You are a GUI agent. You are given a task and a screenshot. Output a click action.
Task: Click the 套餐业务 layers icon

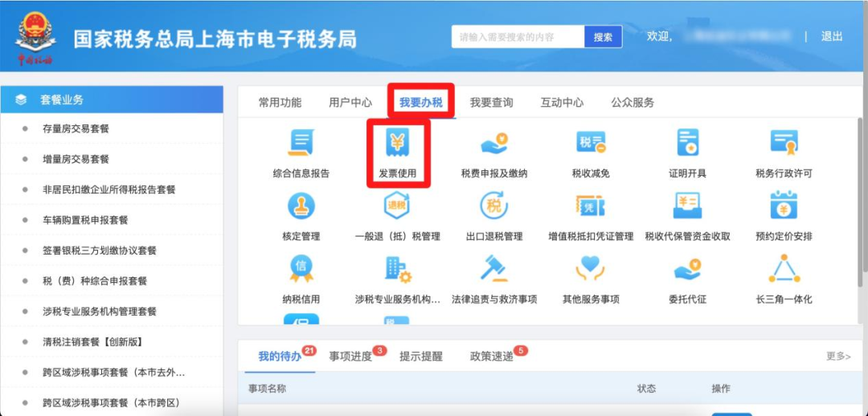21,100
